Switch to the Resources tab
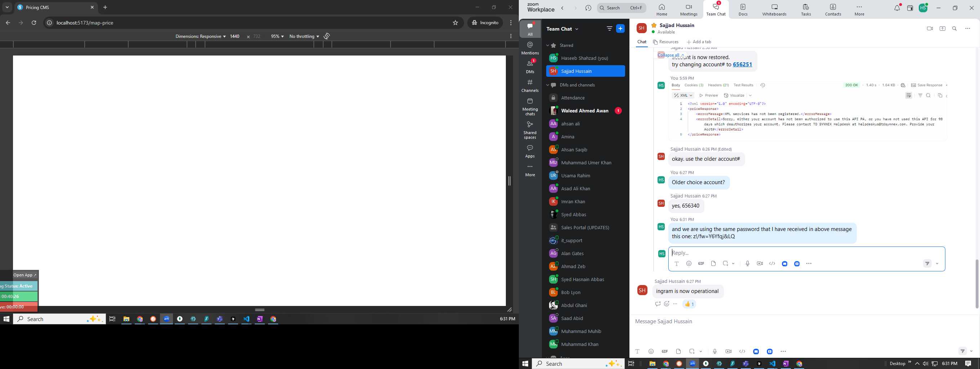Viewport: 980px width, 369px height. click(666, 42)
